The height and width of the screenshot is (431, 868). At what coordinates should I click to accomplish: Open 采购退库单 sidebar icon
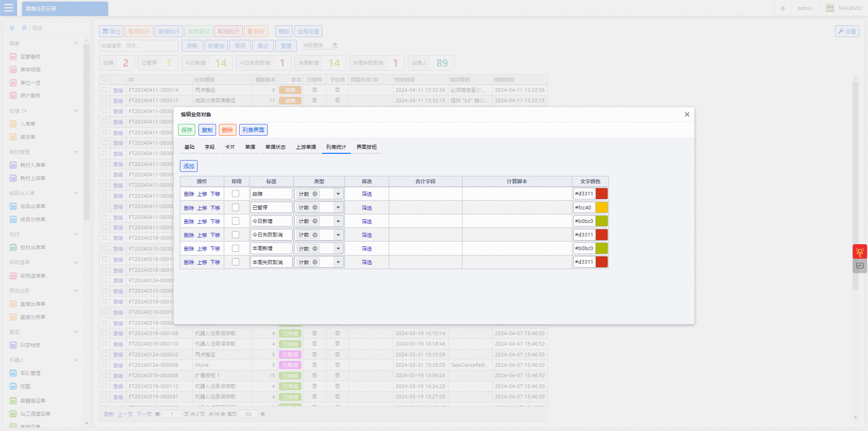pyautogui.click(x=13, y=276)
